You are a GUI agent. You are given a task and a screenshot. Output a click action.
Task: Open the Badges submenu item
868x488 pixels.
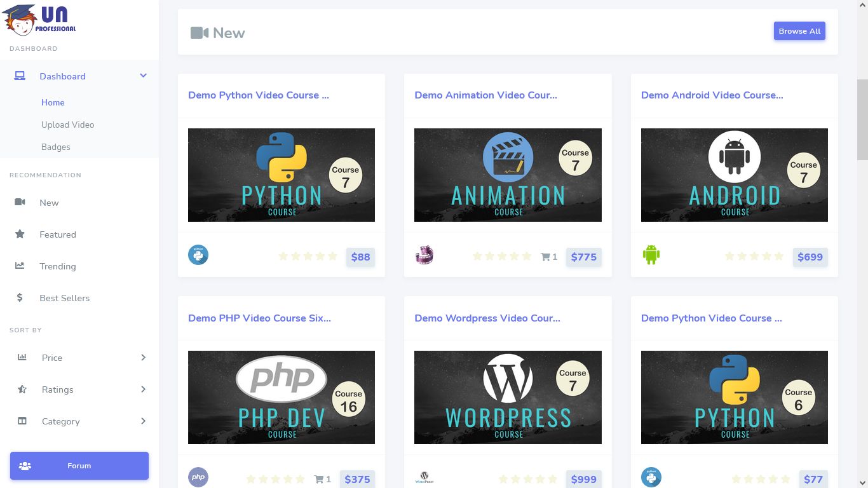[x=56, y=147]
